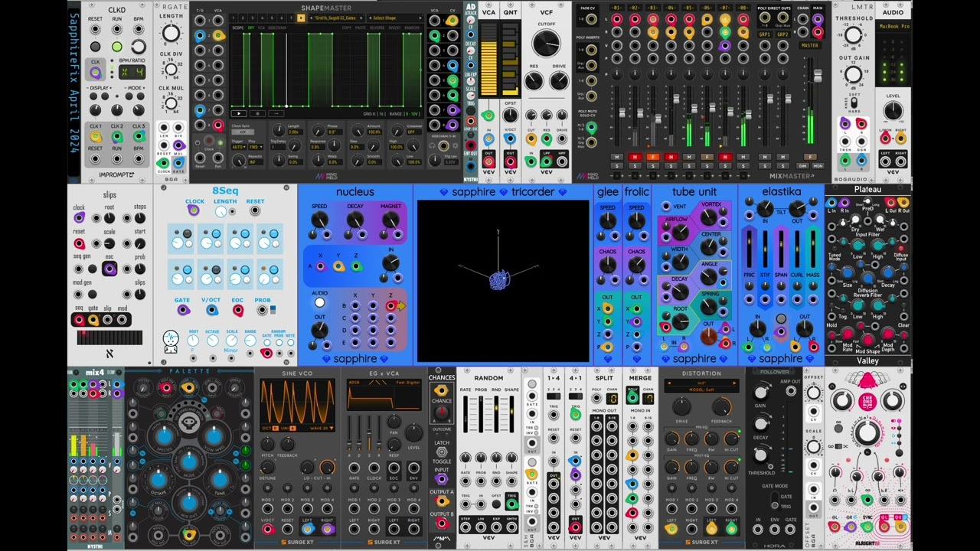
Task: Click the BPM/RATIO display on CLKD
Action: click(x=133, y=72)
